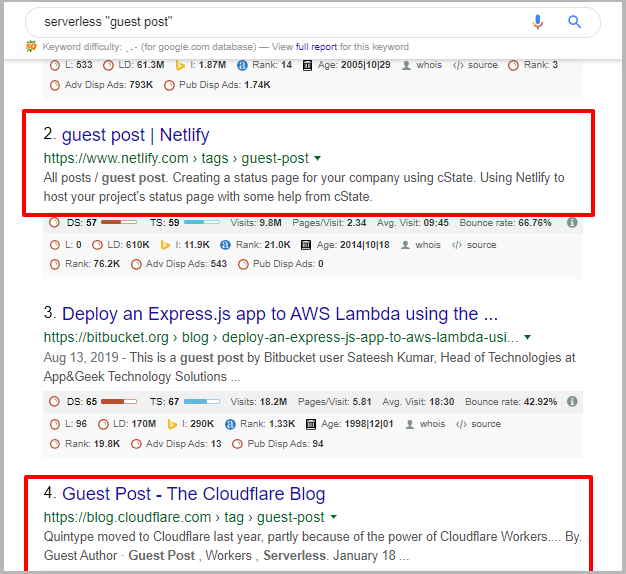Click the "whois" link in Bitbucket's metrics
This screenshot has height=574, width=626.
433,424
